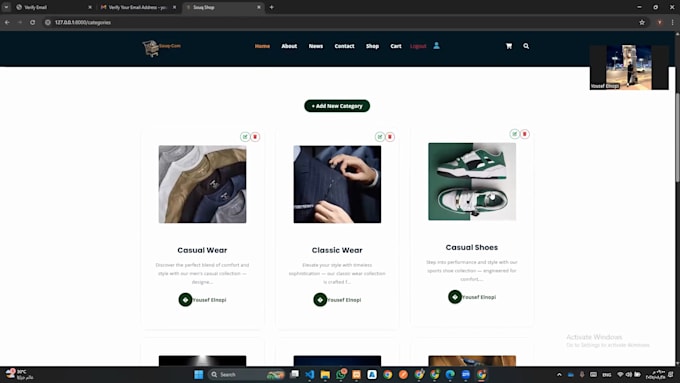Delete the Classic Wear category
Image resolution: width=680 pixels, height=383 pixels.
coord(390,137)
